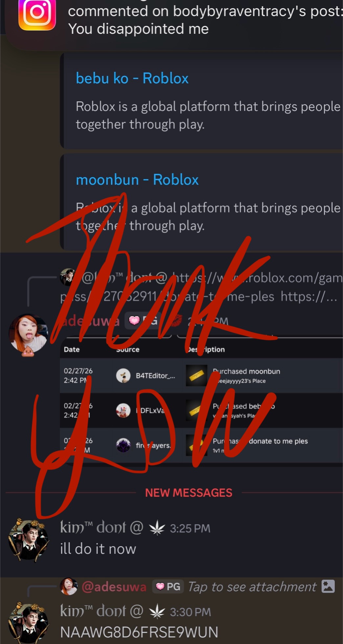
Task: Tap the firesayers purple avatar in table
Action: pyautogui.click(x=123, y=445)
